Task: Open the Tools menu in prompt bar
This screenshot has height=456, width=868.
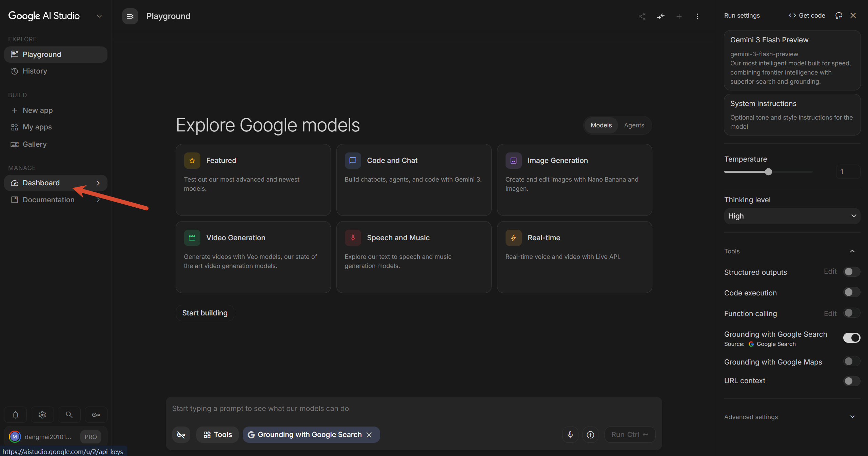Action: (217, 435)
